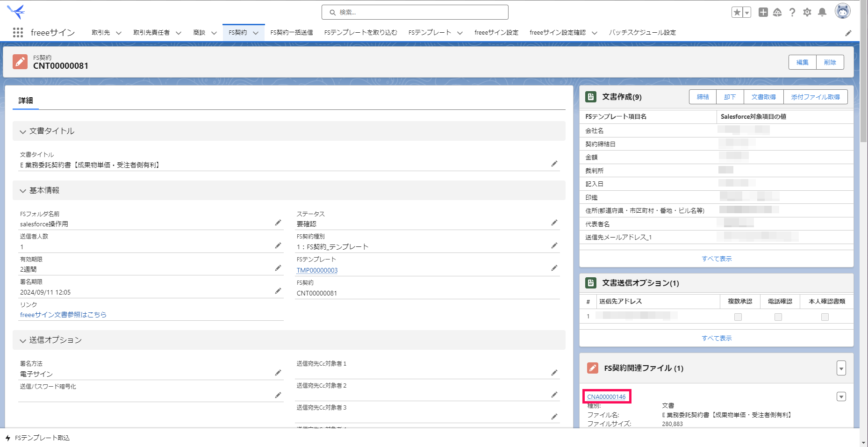
Task: Click すべて表示 under 文書作成 list
Action: point(717,259)
